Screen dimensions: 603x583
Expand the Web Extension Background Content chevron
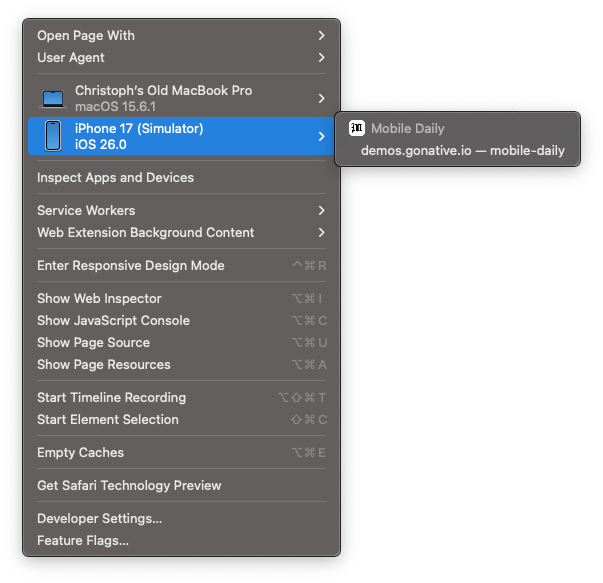[321, 232]
